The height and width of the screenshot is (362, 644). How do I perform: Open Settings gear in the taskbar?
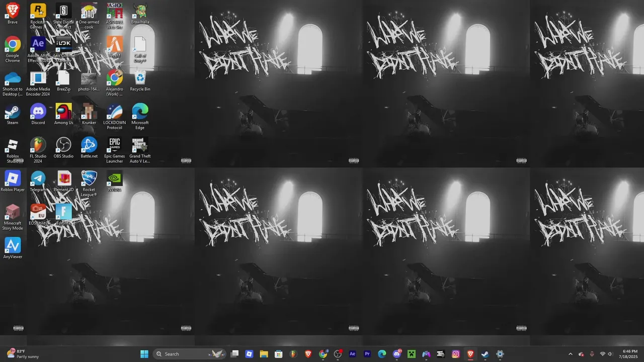coord(500,354)
